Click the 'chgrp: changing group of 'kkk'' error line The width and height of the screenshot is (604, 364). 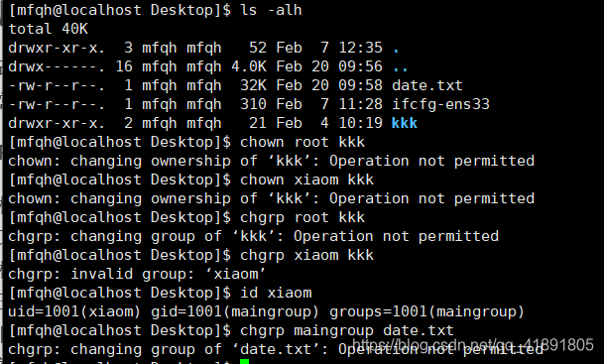[x=254, y=236]
